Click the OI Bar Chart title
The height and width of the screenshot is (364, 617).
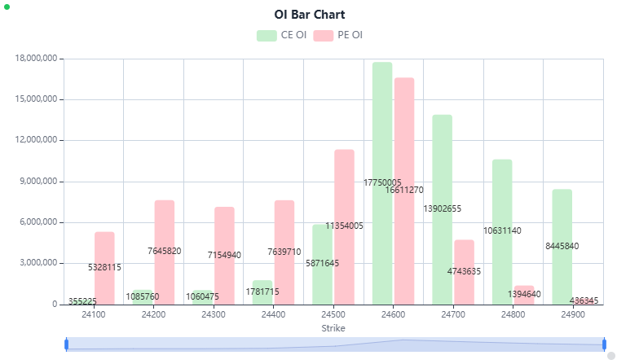(309, 15)
